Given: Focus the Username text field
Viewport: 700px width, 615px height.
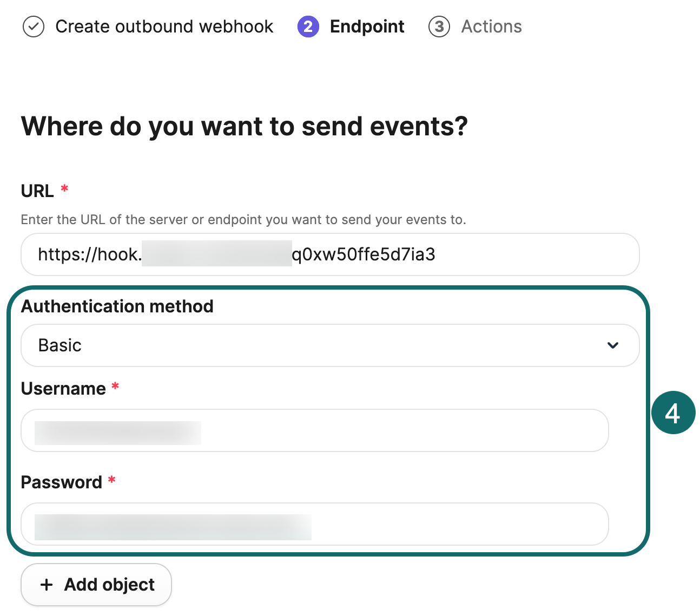Looking at the screenshot, I should tap(314, 430).
